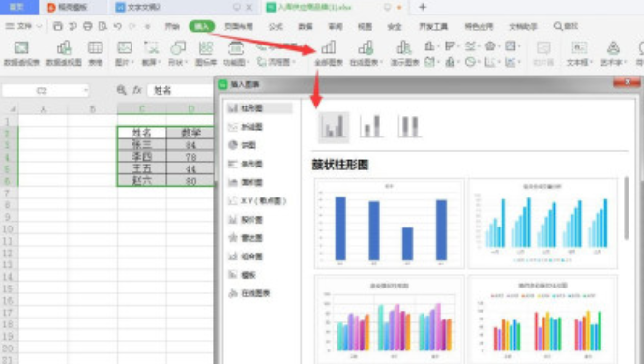Screen dimensions: 644x364
Task: Open the flowchart insert option
Action: (x=276, y=62)
